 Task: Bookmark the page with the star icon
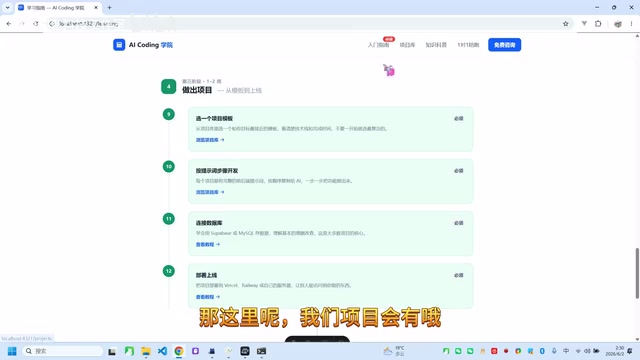point(565,24)
